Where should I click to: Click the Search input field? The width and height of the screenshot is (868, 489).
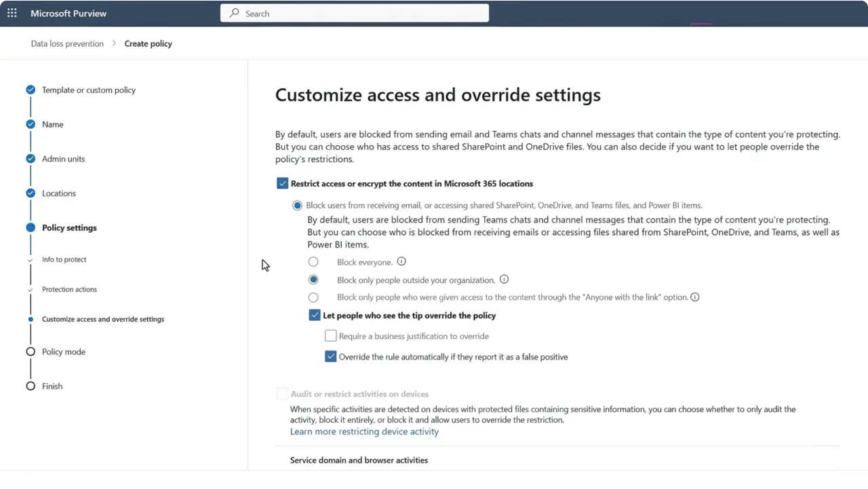355,13
